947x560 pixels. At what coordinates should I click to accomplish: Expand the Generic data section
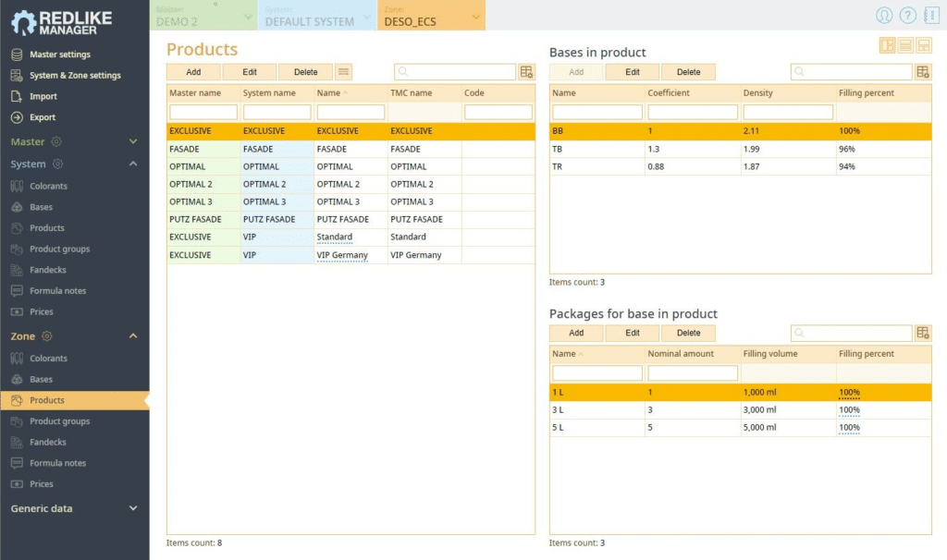[x=132, y=508]
